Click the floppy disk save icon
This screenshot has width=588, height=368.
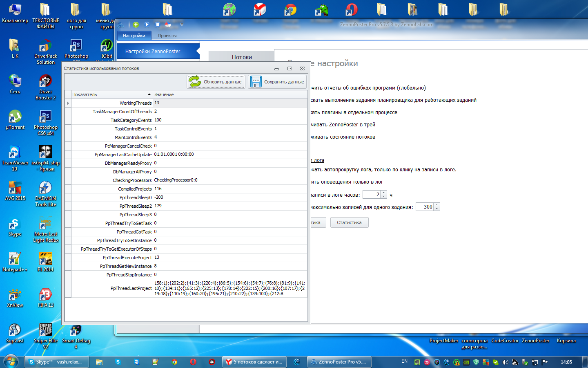tap(256, 82)
